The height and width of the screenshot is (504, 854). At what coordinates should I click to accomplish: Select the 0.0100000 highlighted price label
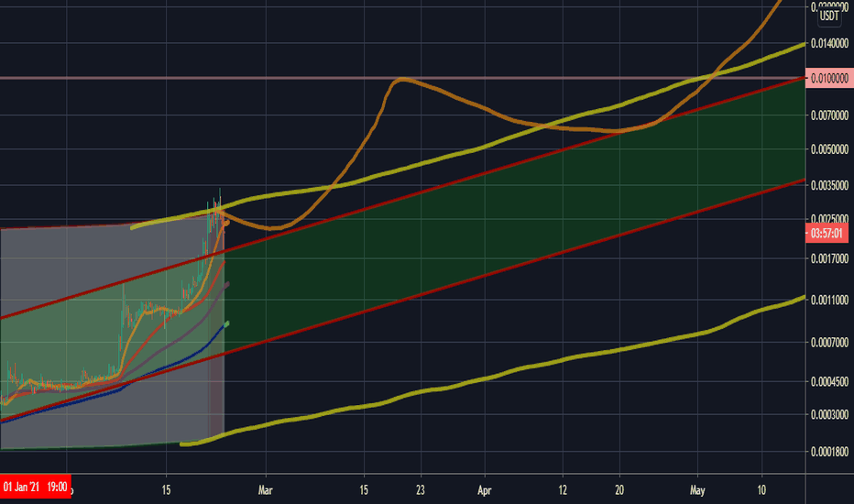pos(829,79)
